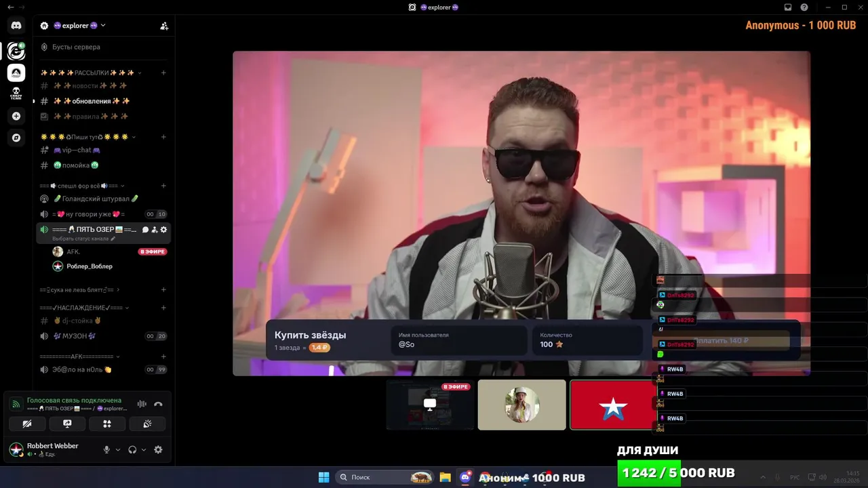Open chat of ПЯТЬ ОЗЕР voice channel

tap(145, 230)
